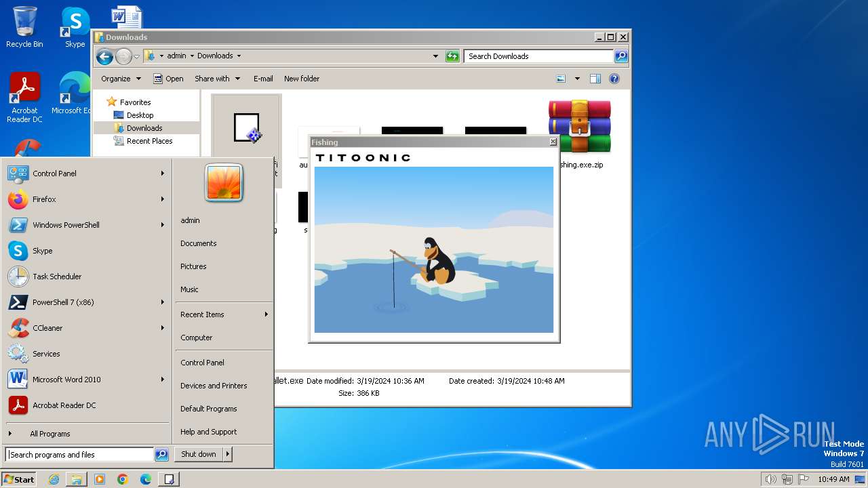Select Acrobat Reader DC desktop shortcut

click(x=24, y=98)
